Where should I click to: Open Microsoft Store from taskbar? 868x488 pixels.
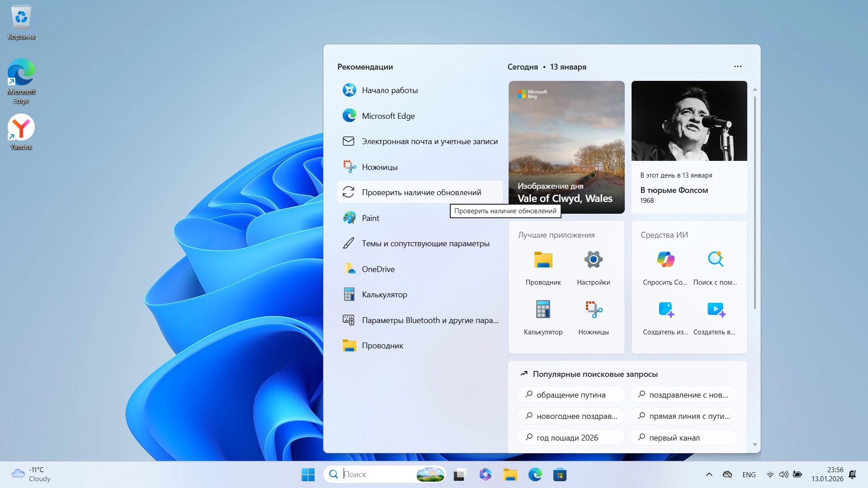point(560,474)
